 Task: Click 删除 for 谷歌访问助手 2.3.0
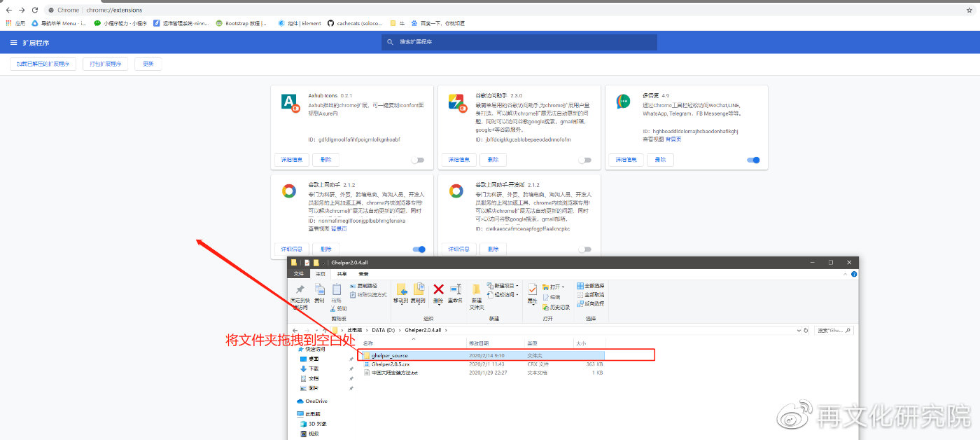[493, 160]
